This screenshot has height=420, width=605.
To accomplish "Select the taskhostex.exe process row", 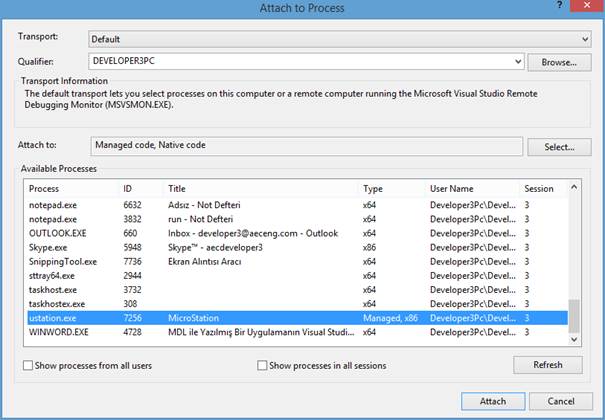I will pos(297,304).
